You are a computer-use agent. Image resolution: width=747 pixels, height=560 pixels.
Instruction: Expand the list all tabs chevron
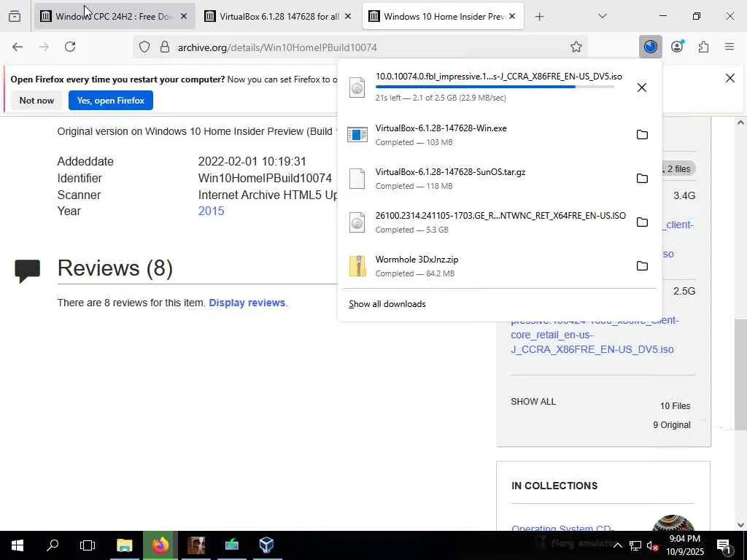[x=602, y=16]
